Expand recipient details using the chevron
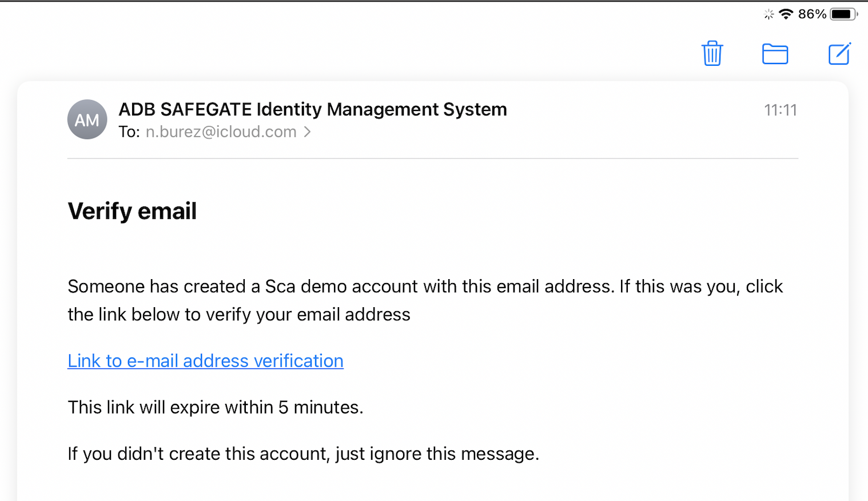This screenshot has width=868, height=501. 308,132
